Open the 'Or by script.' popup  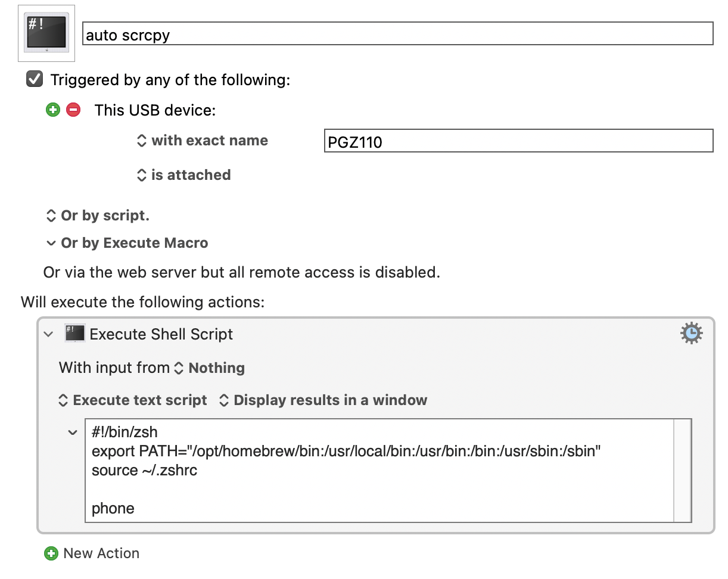[98, 216]
